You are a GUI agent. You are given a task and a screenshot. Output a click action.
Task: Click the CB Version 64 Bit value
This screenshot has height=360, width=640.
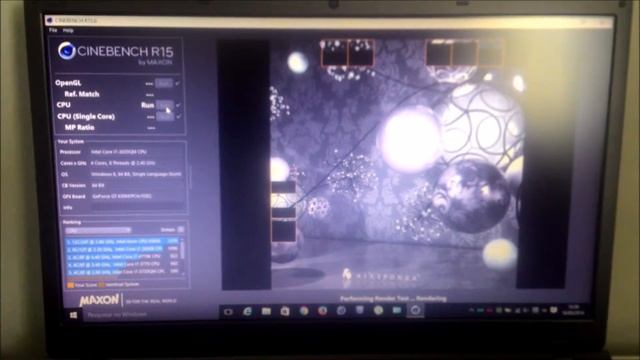click(x=98, y=186)
